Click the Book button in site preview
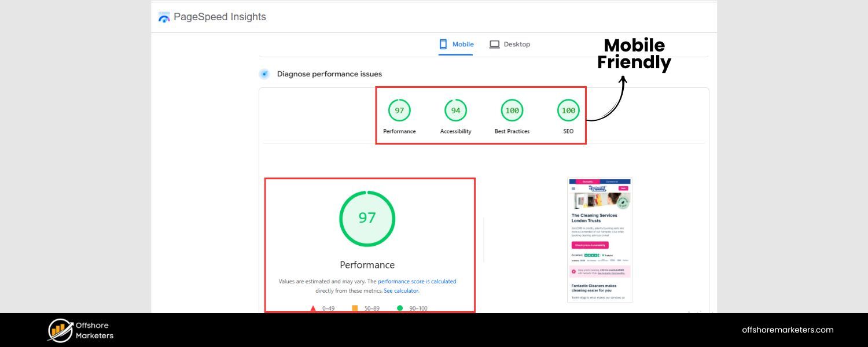Screen dimensions: 868x347 point(624,189)
